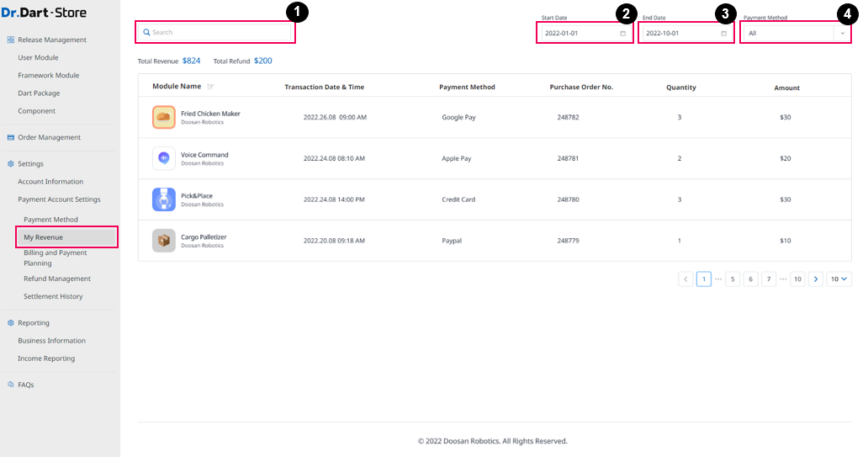Screen dimensions: 868x457
Task: Open Refund Management page
Action: [57, 279]
